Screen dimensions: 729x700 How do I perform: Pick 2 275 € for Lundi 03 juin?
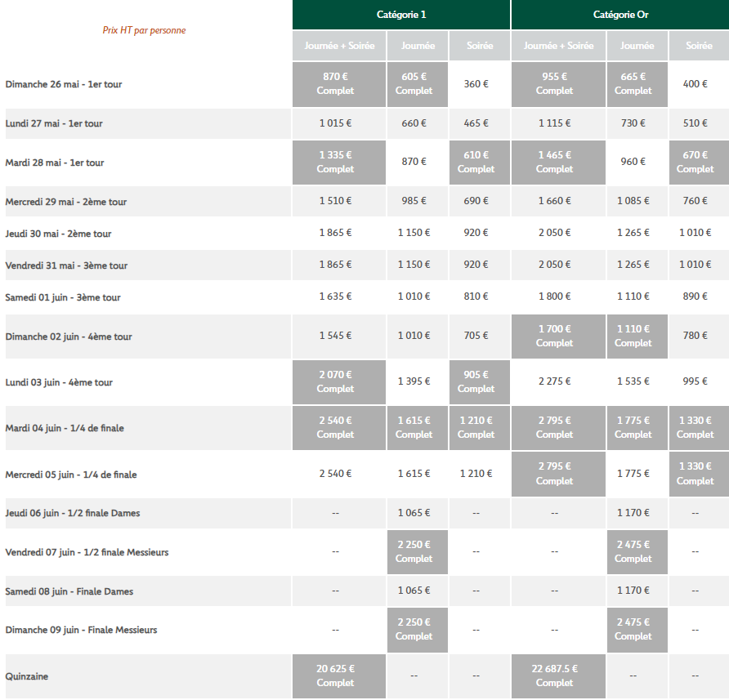click(x=554, y=381)
